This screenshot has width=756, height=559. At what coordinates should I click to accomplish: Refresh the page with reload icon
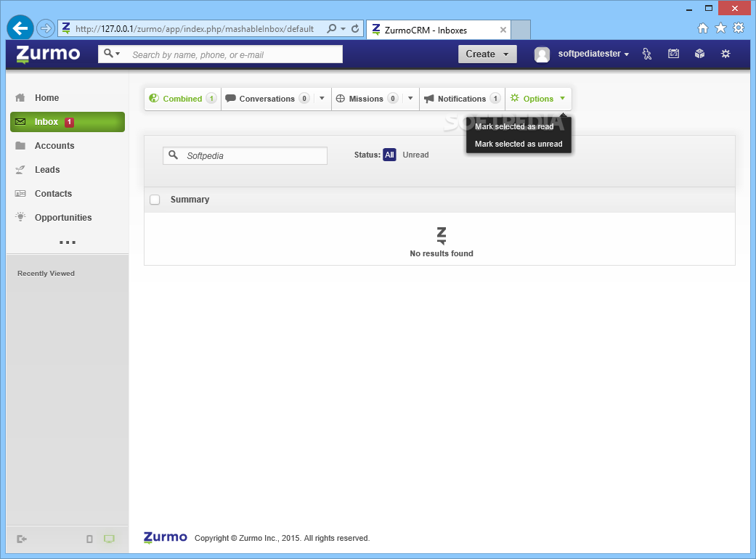click(x=355, y=28)
